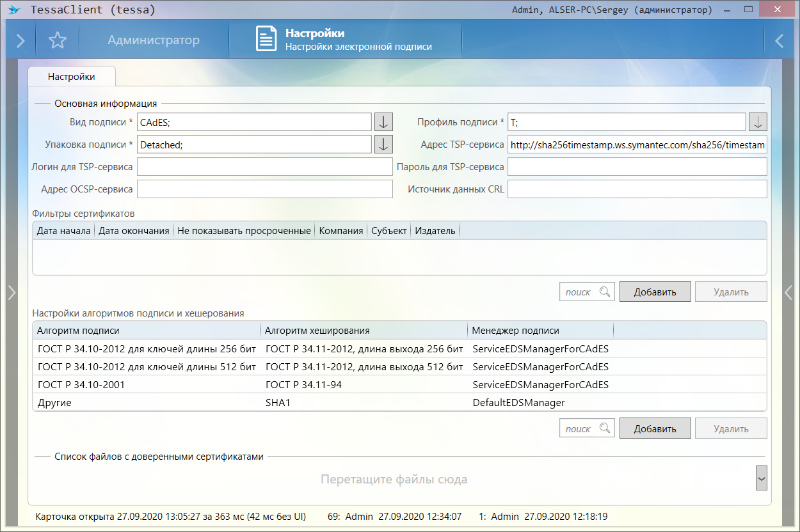Click Добавить under algorithms settings table
This screenshot has height=532, width=800.
[655, 428]
